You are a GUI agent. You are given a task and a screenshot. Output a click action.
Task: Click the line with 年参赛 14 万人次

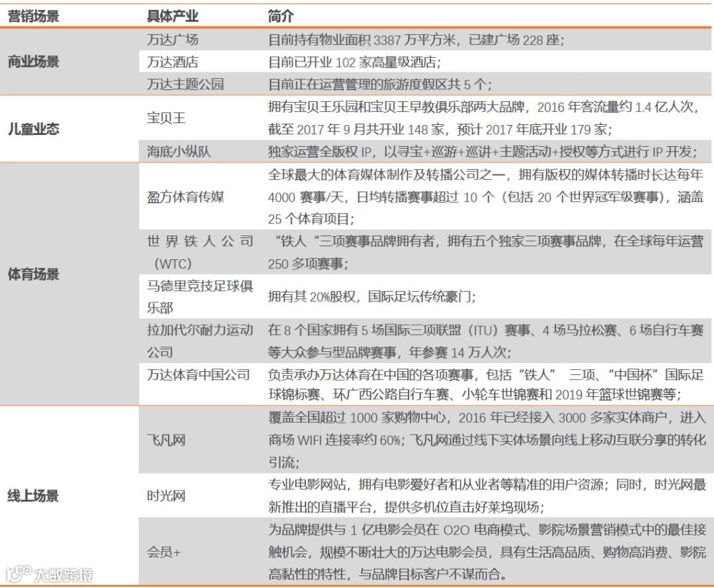(x=389, y=352)
